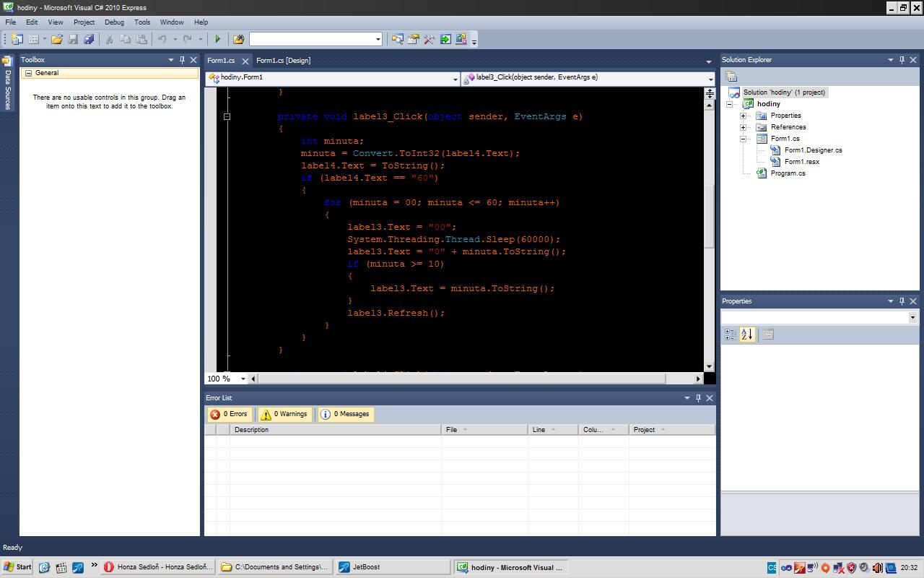The width and height of the screenshot is (924, 578).
Task: Toggle the 0 Errors filter button
Action: (x=229, y=414)
